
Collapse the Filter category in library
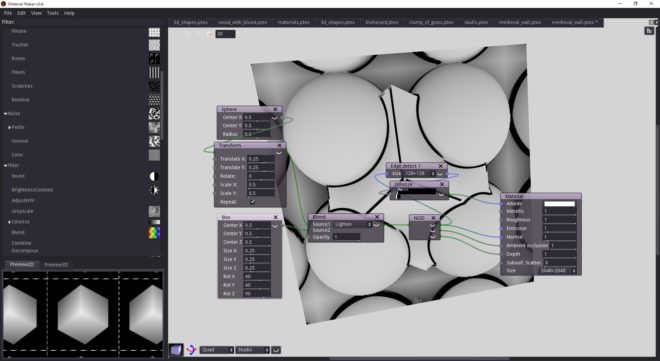5,165
